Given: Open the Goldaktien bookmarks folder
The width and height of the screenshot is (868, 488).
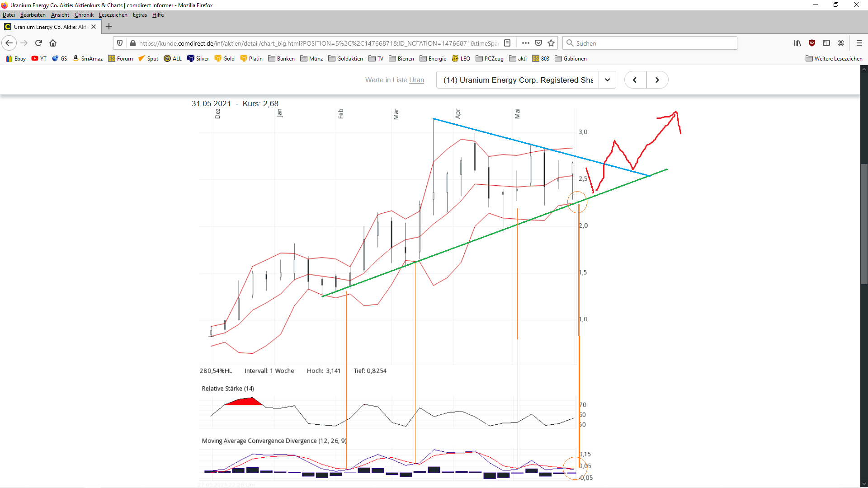Looking at the screenshot, I should 345,58.
